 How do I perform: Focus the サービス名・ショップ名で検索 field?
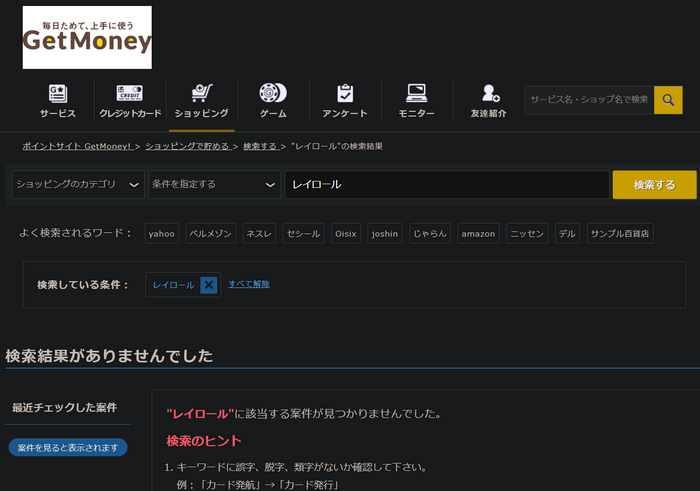pyautogui.click(x=589, y=100)
